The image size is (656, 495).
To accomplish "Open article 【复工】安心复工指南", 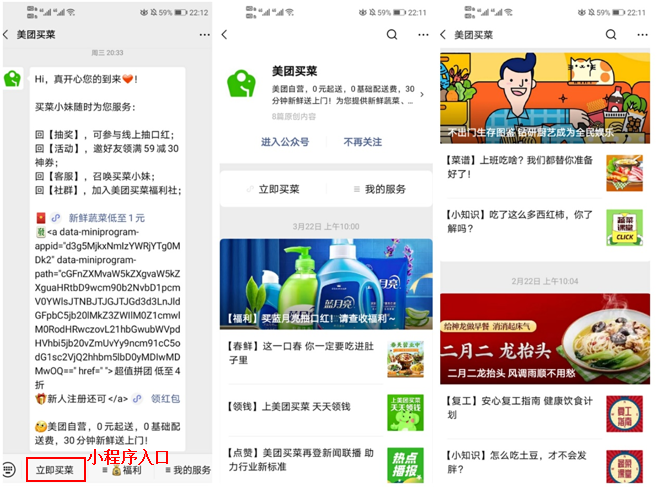I will [520, 408].
